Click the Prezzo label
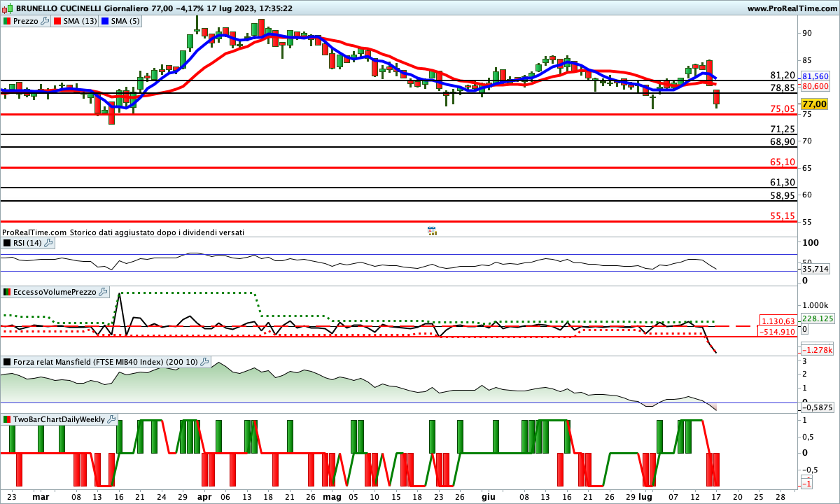840x504 pixels. (26, 21)
